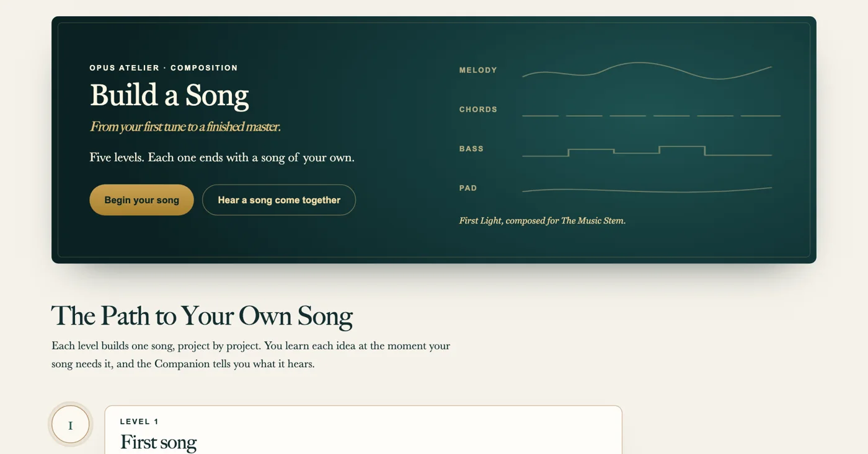Start with the Begin your song button
Screen dimensions: 868x454
pos(141,200)
